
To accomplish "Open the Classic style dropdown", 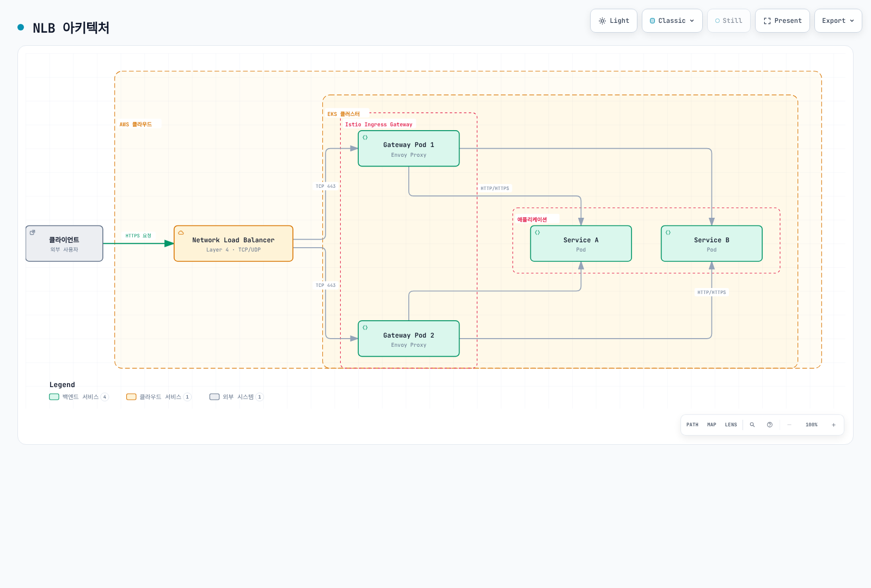I will 672,21.
